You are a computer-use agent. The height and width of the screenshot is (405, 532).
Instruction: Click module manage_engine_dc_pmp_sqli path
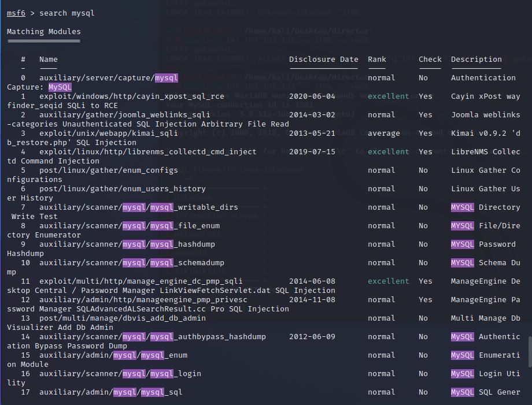(x=141, y=281)
